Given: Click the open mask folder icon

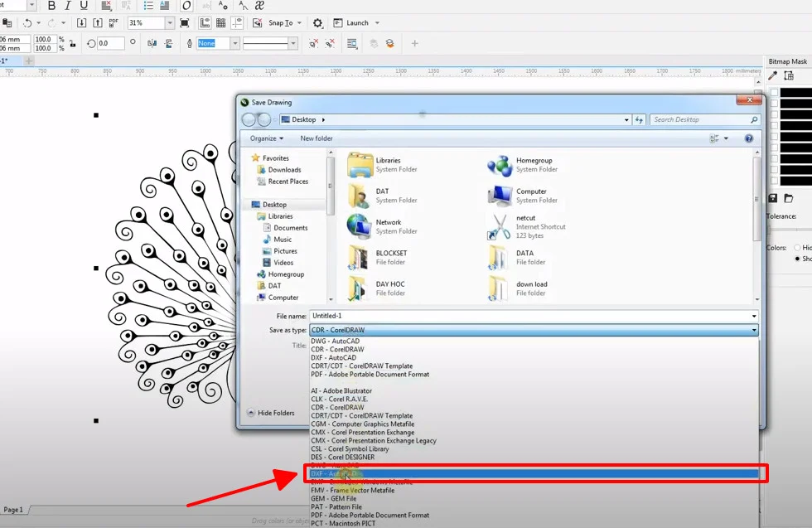Looking at the screenshot, I should pos(789,198).
